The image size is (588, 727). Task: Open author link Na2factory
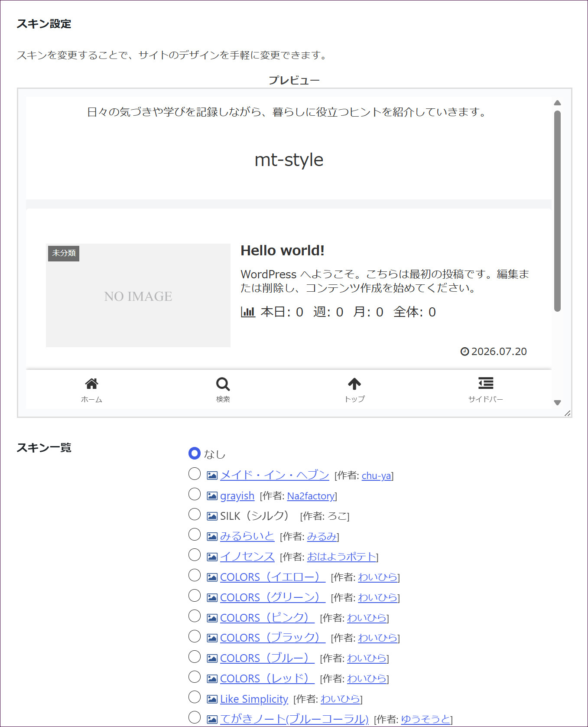(x=311, y=496)
